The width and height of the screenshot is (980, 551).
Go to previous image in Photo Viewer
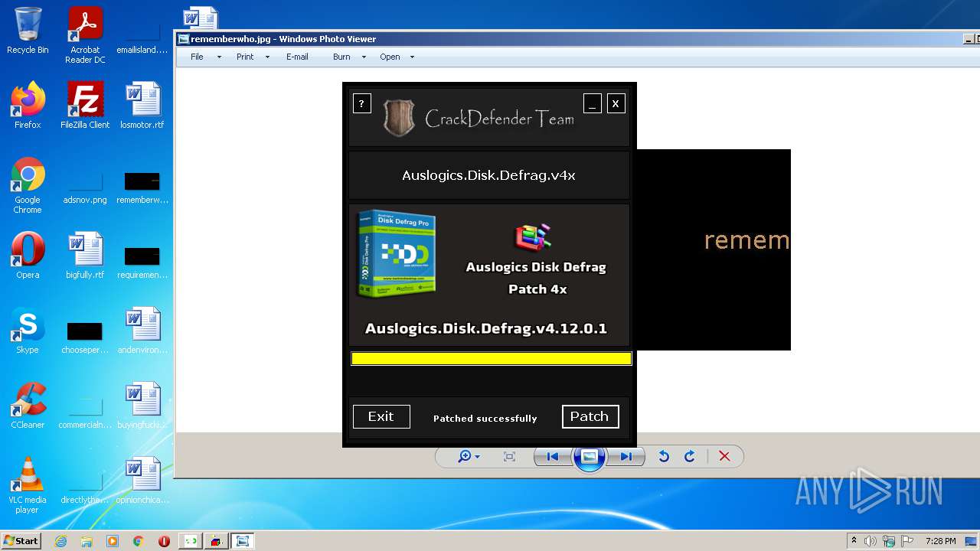coord(553,457)
